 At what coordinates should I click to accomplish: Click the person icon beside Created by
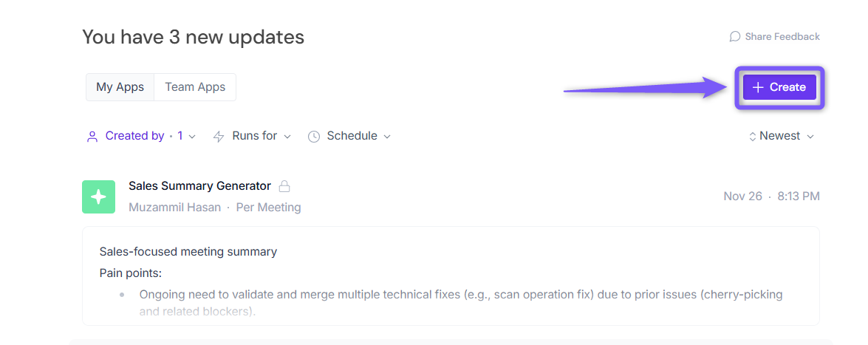pyautogui.click(x=92, y=136)
